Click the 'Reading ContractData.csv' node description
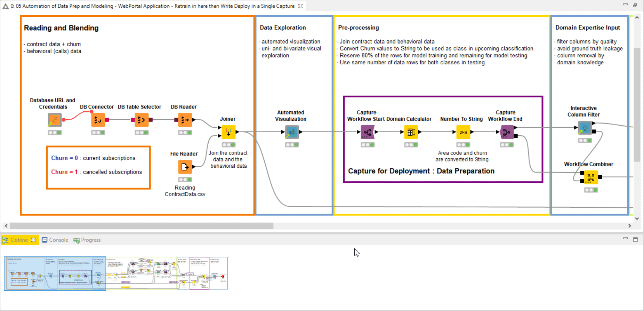The width and height of the screenshot is (644, 311). point(185,191)
